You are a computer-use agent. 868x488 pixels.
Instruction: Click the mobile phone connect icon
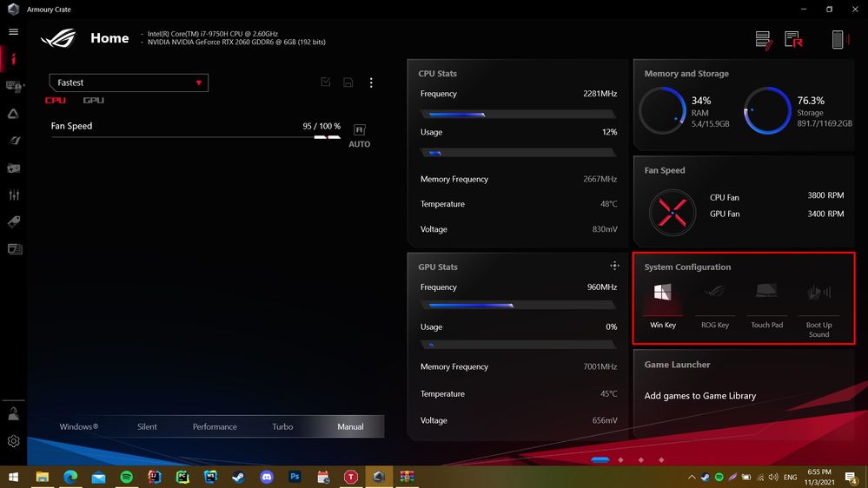[x=839, y=39]
